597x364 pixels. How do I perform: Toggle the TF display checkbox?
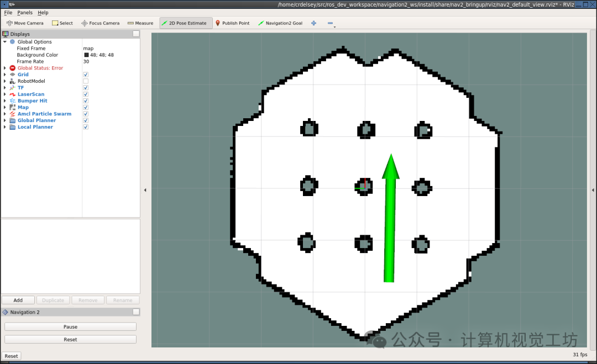point(86,87)
